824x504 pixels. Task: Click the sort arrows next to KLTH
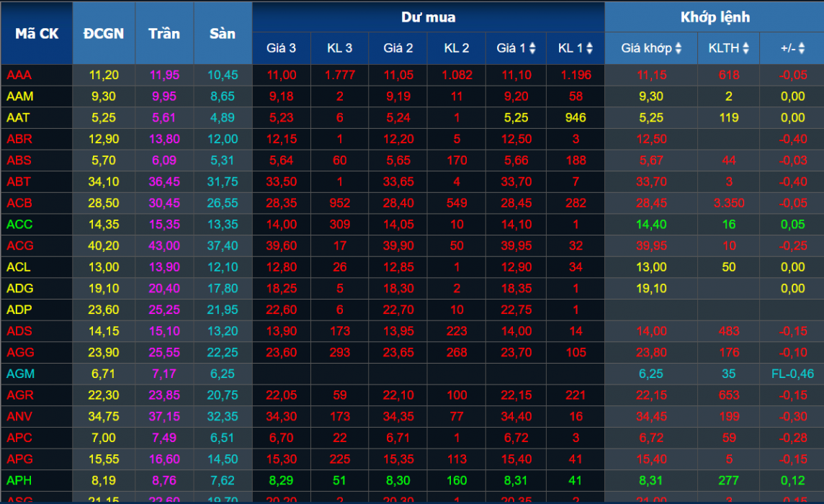click(x=745, y=48)
